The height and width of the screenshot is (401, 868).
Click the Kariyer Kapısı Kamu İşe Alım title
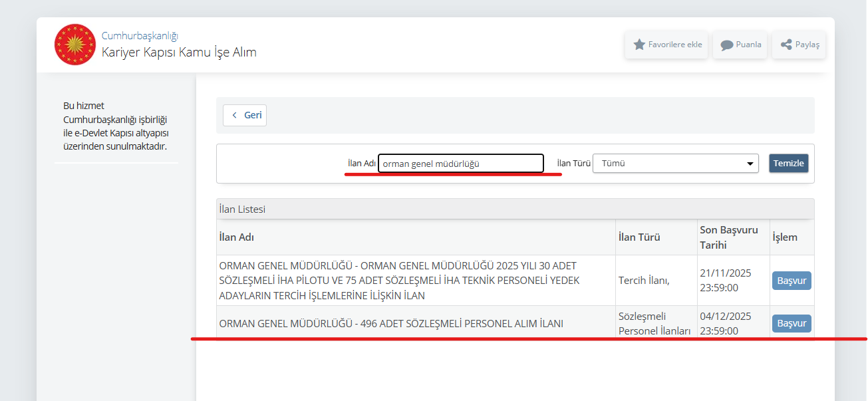tap(179, 53)
